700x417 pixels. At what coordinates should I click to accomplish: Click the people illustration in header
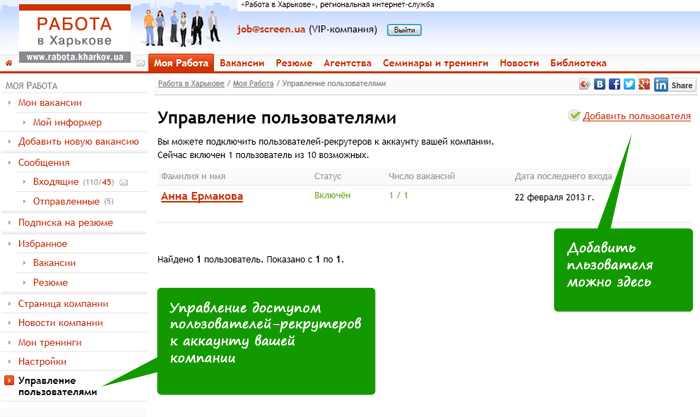point(182,28)
